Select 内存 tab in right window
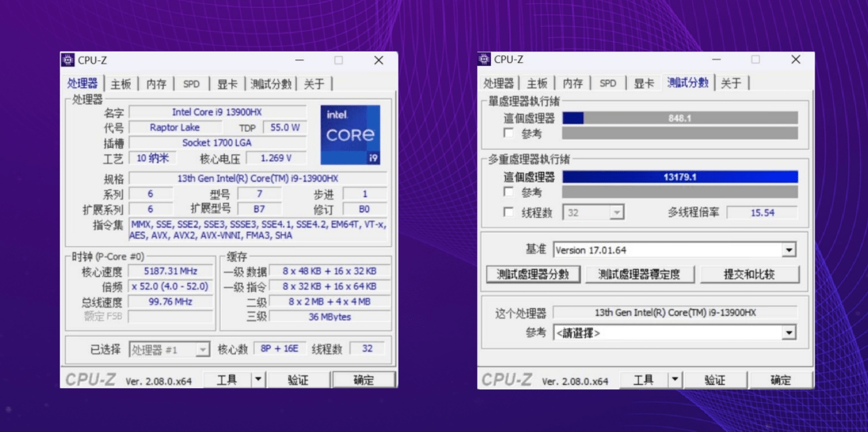 click(x=572, y=84)
